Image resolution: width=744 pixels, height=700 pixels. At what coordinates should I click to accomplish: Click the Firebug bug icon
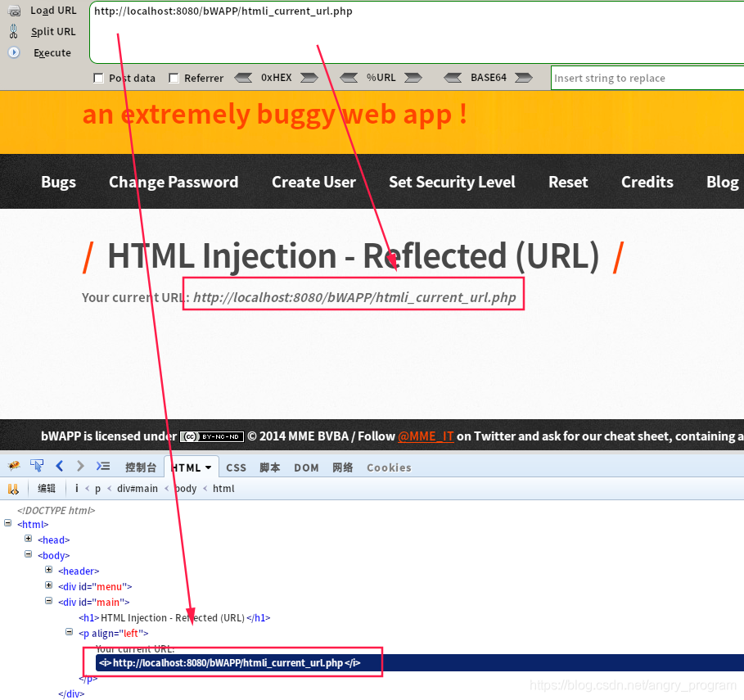[14, 466]
